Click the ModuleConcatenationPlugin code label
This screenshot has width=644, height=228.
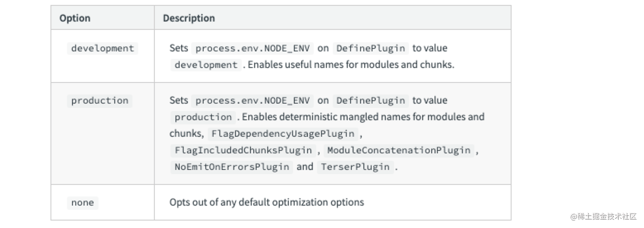(x=399, y=150)
